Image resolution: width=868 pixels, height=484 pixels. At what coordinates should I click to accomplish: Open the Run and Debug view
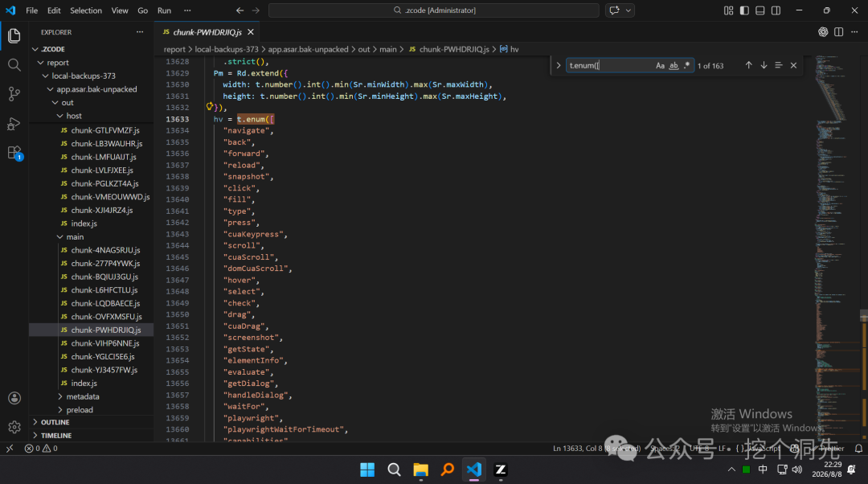coord(14,124)
